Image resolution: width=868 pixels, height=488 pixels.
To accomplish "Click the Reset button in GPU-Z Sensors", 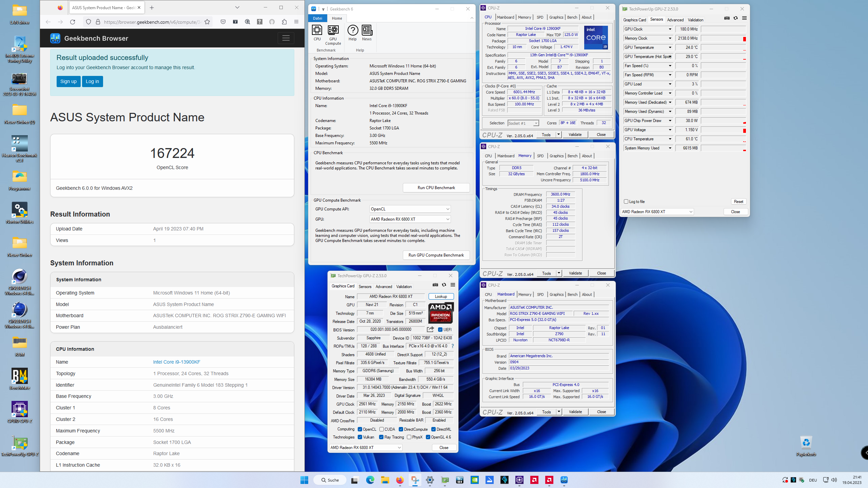I will tap(738, 202).
